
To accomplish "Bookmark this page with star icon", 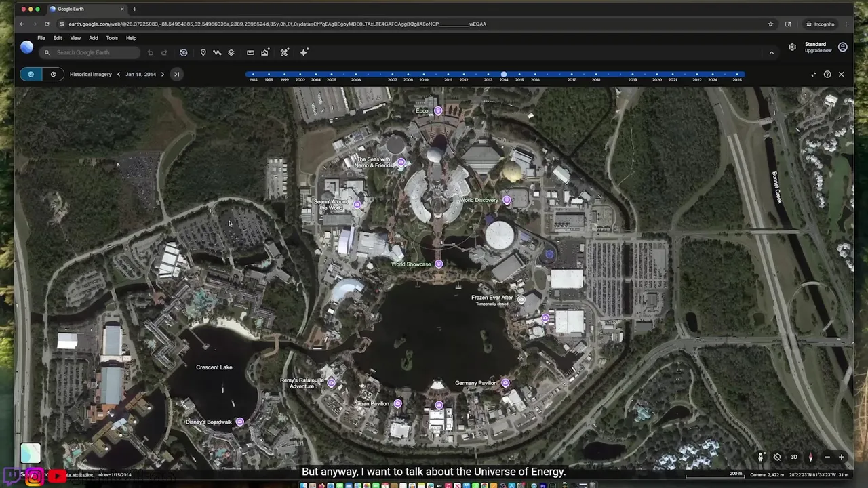I will click(770, 24).
